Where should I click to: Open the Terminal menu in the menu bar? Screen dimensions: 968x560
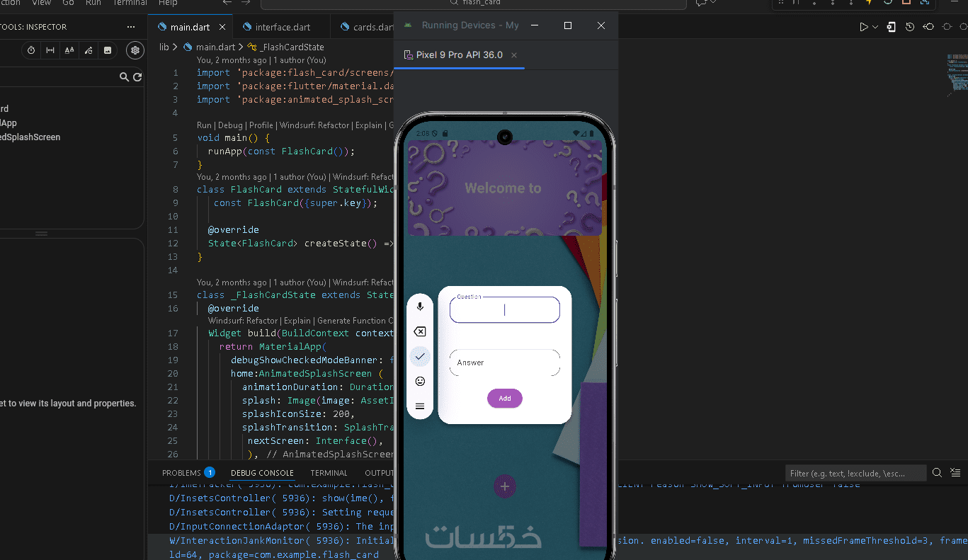pos(130,3)
